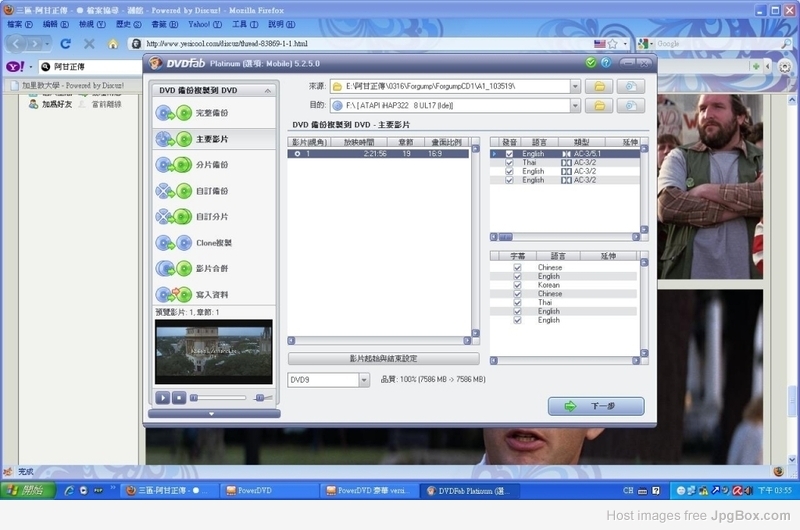Browse source folder with folder icon

pos(598,87)
